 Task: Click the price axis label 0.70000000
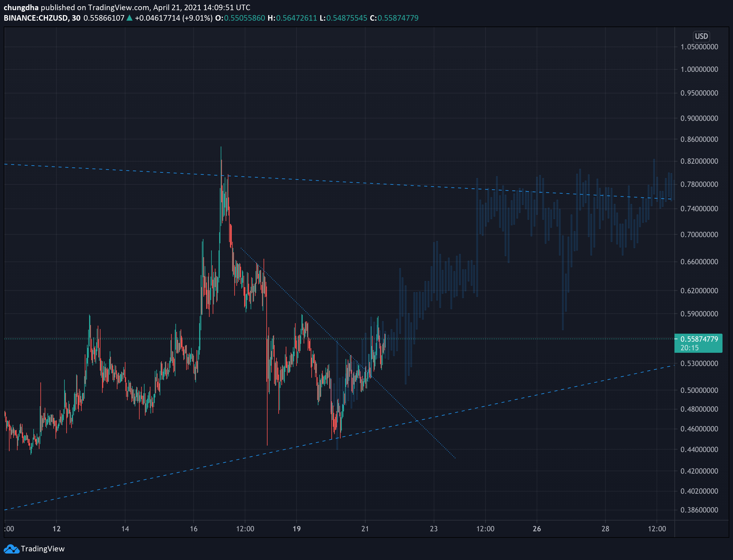pyautogui.click(x=699, y=235)
